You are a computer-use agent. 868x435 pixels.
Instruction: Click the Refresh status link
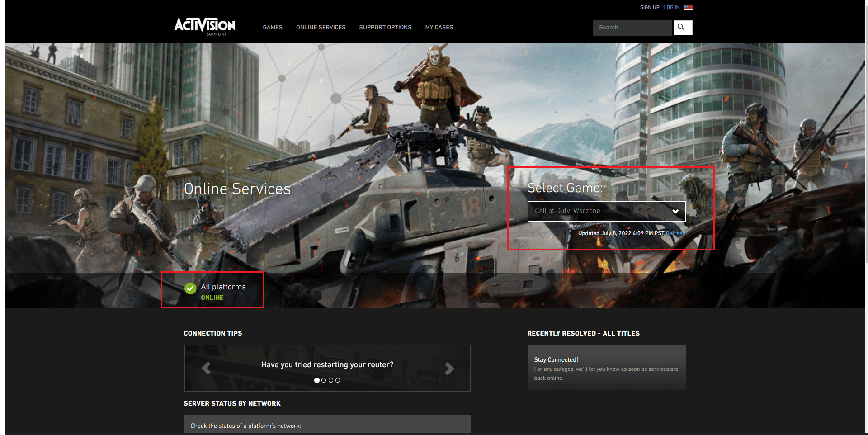coord(675,233)
